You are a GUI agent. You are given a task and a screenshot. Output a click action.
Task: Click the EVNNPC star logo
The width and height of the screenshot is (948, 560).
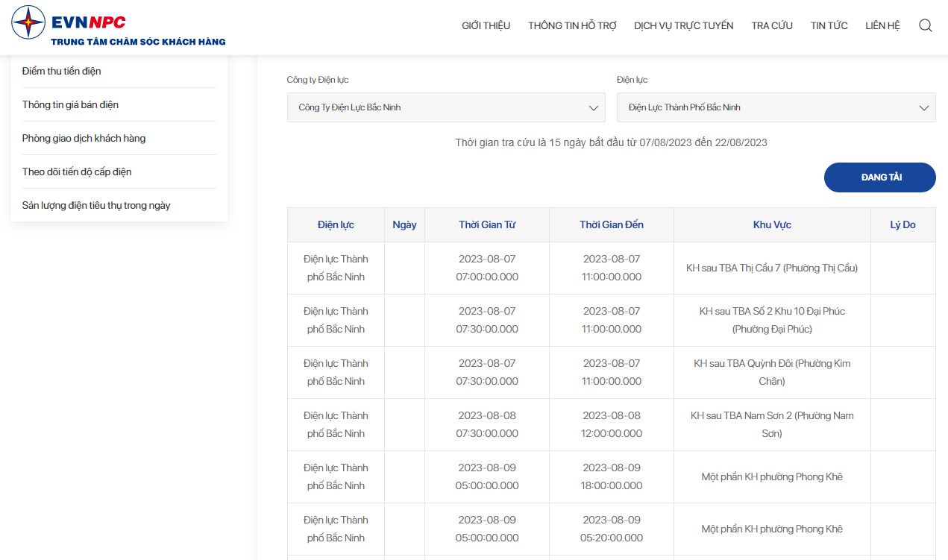[x=28, y=22]
